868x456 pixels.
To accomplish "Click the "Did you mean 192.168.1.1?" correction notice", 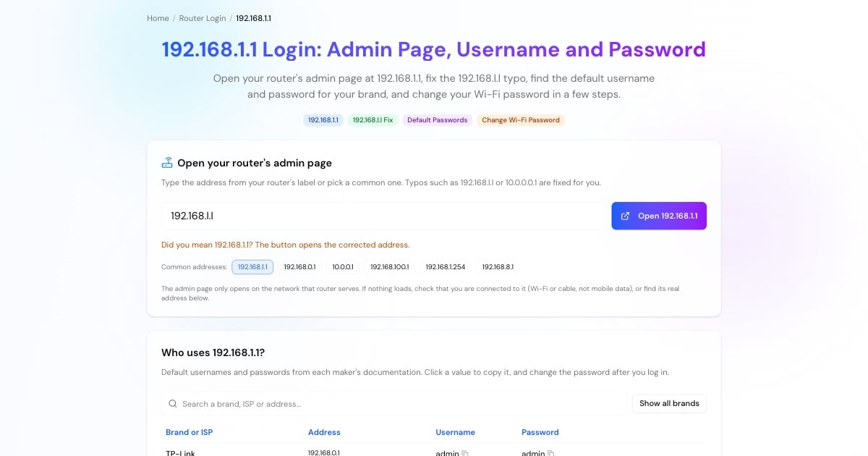I will tap(285, 245).
